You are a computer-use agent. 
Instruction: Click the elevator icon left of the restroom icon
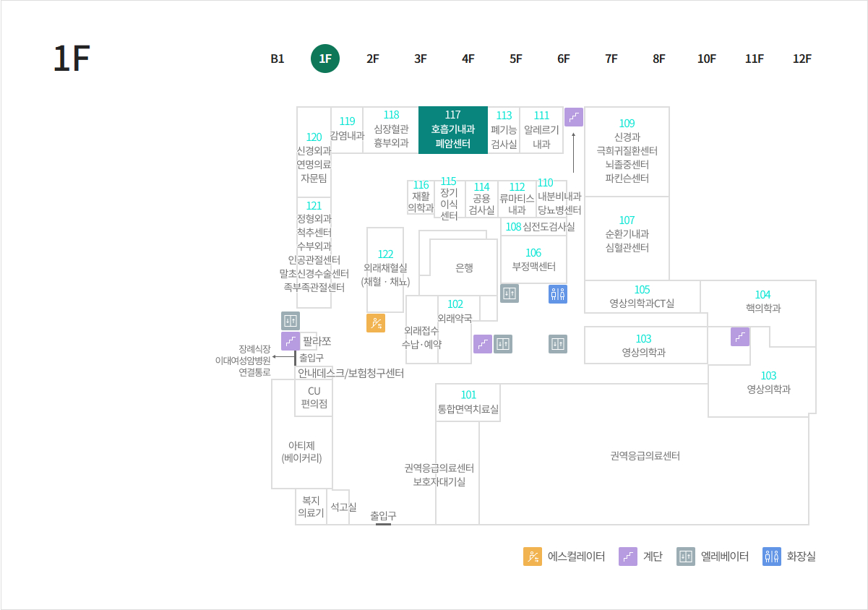[510, 293]
